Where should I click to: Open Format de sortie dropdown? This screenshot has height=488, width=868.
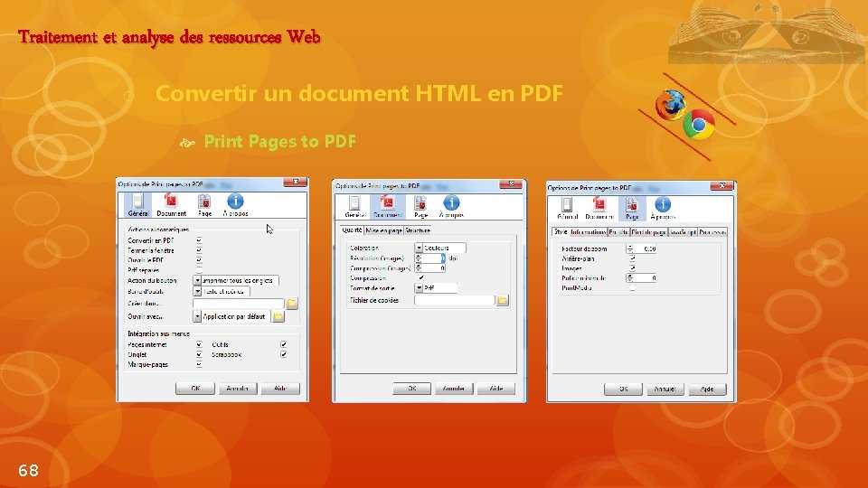419,287
